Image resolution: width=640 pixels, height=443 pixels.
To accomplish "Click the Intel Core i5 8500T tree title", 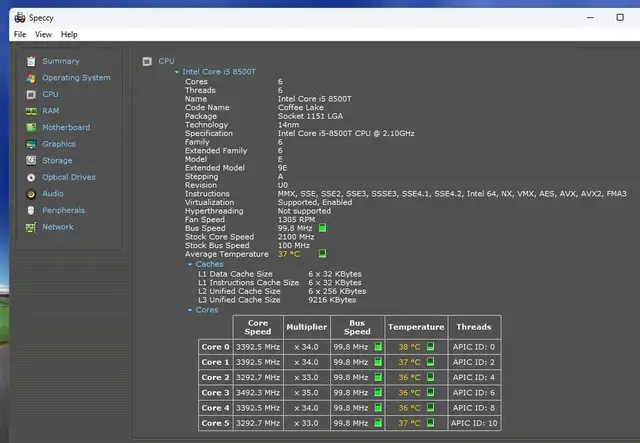I will click(219, 72).
